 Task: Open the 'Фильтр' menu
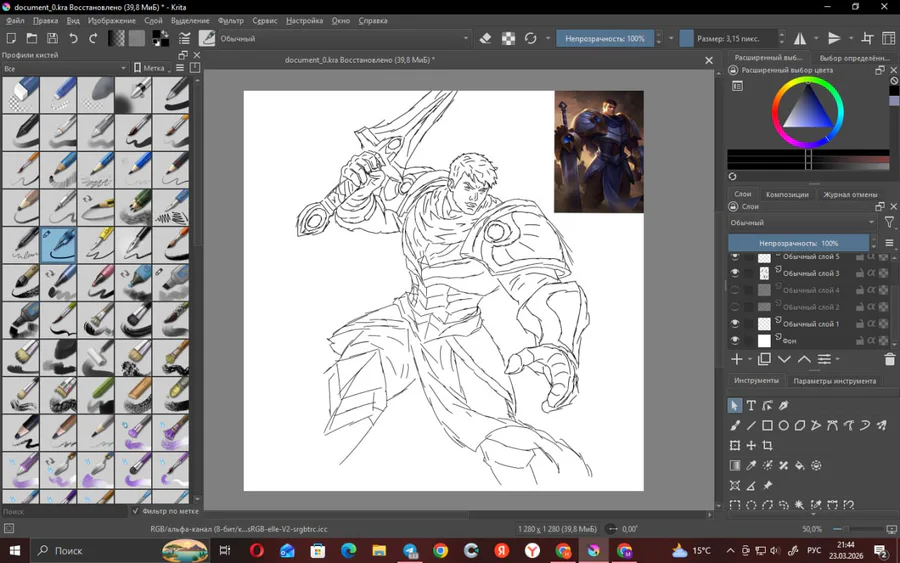(230, 21)
